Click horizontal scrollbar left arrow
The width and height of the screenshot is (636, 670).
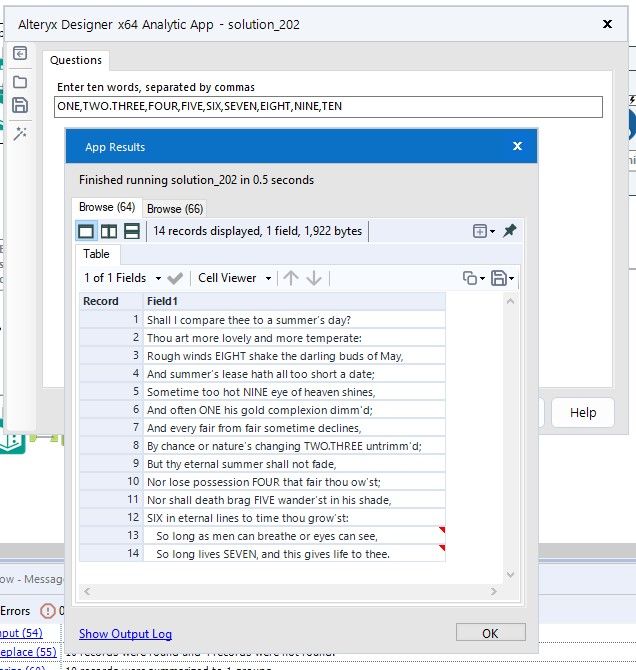(87, 591)
